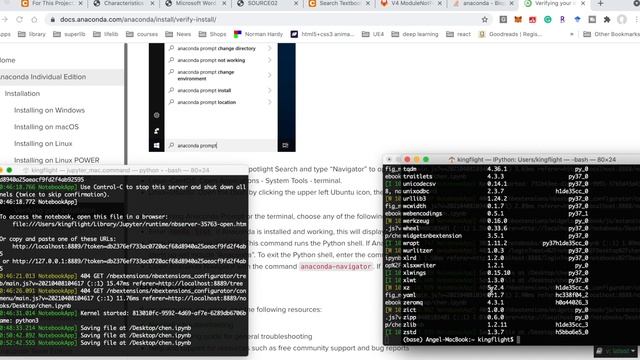Open the red PDF extension icon
The width and height of the screenshot is (640, 360).
532,19
